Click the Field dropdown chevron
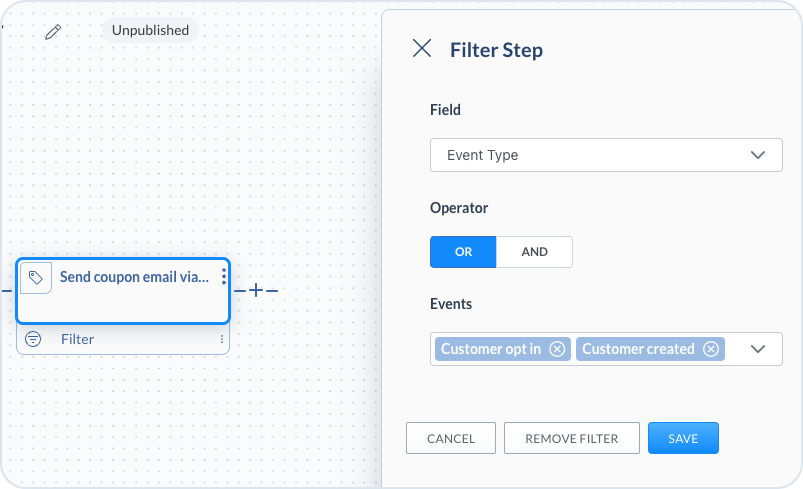Viewport: 803px width, 489px height. pos(758,155)
